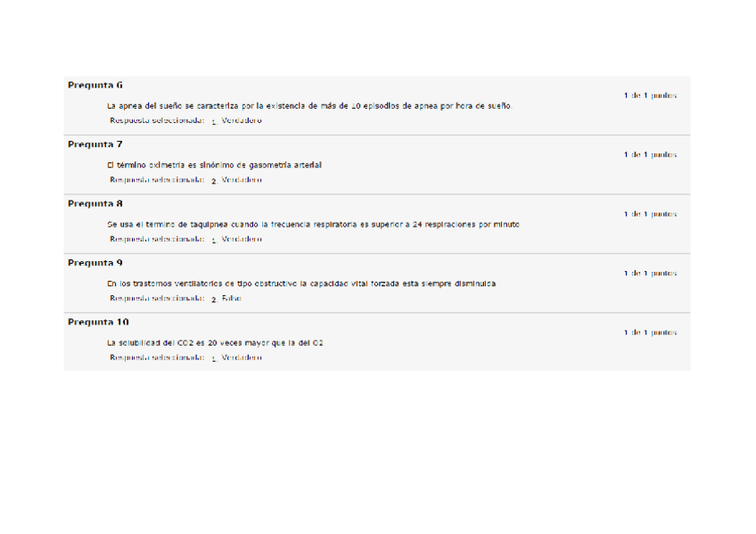Click the score for Pregunta 9
This screenshot has width=756, height=534.
(x=651, y=274)
